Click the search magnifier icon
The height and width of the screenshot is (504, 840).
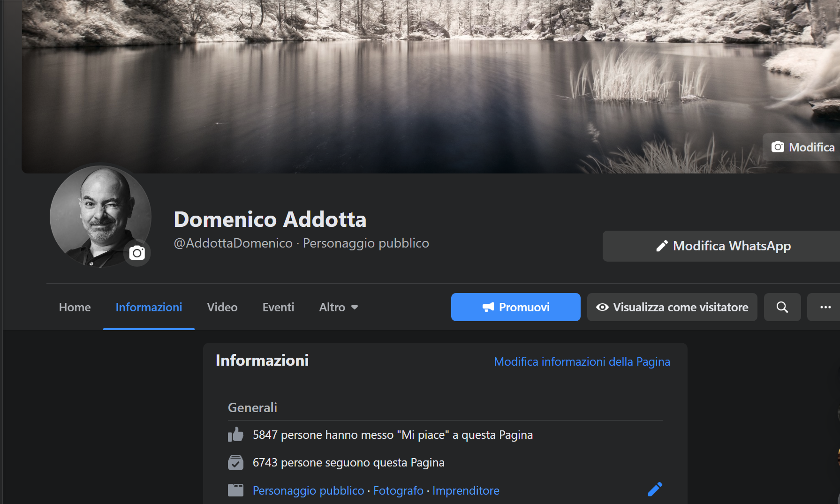pyautogui.click(x=782, y=307)
